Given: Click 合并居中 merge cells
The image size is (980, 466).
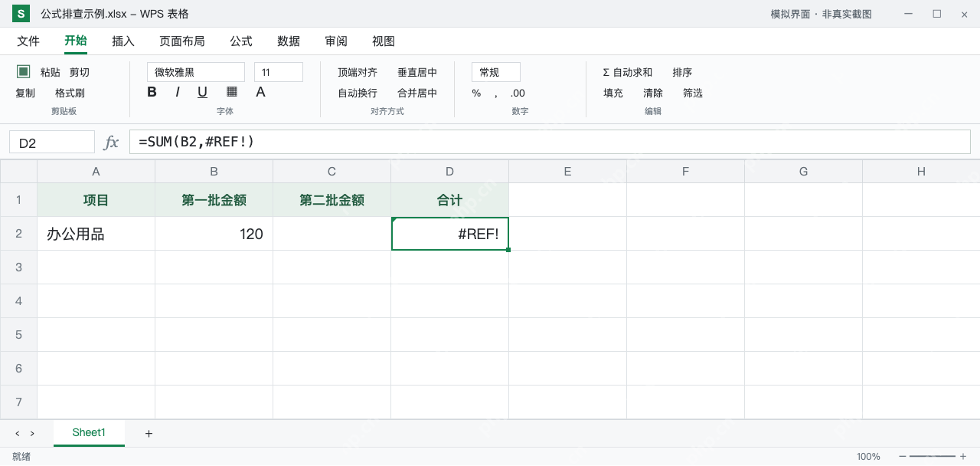Looking at the screenshot, I should click(417, 93).
